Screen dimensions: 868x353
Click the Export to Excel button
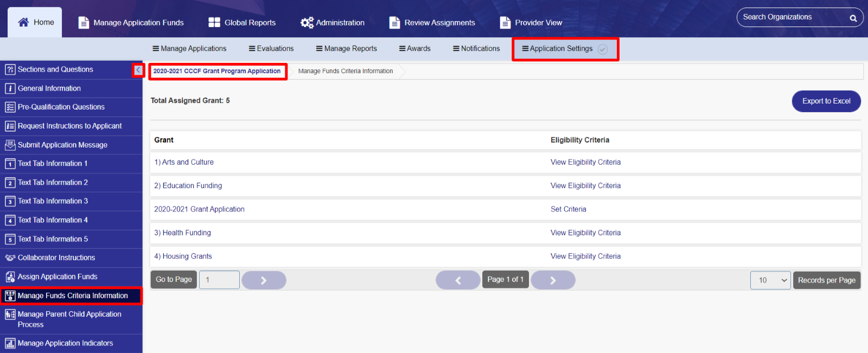coord(826,101)
